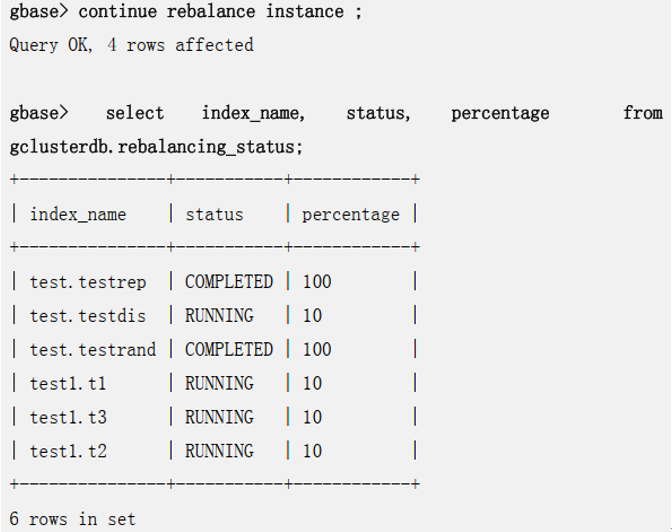Click COMPLETED status for test.testrep

tap(228, 282)
